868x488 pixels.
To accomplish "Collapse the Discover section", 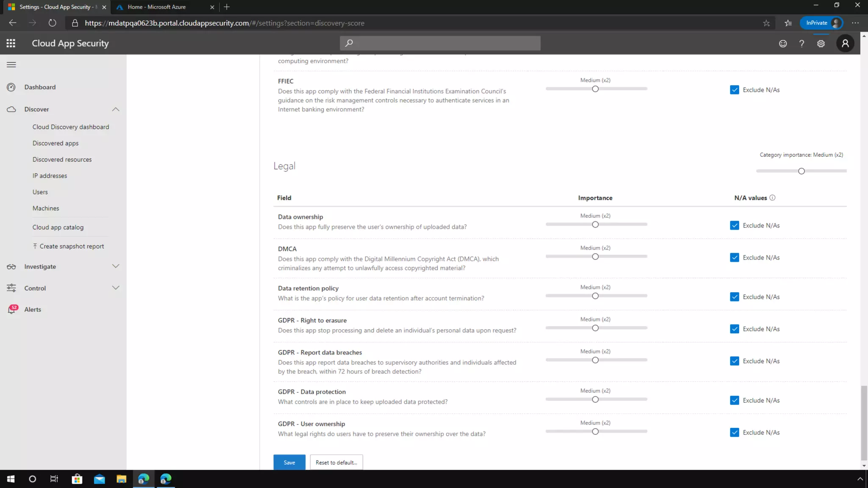I will point(115,109).
